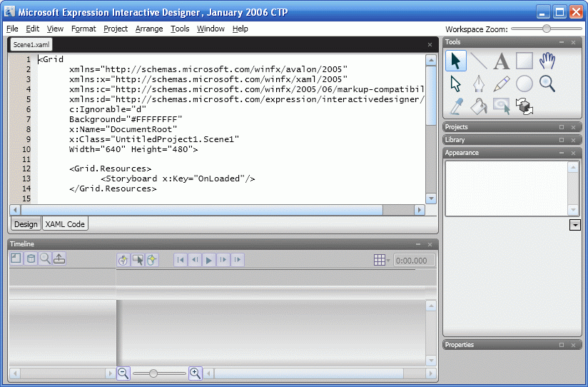This screenshot has height=387, width=588.
Task: Open the Window menu
Action: pyautogui.click(x=211, y=29)
